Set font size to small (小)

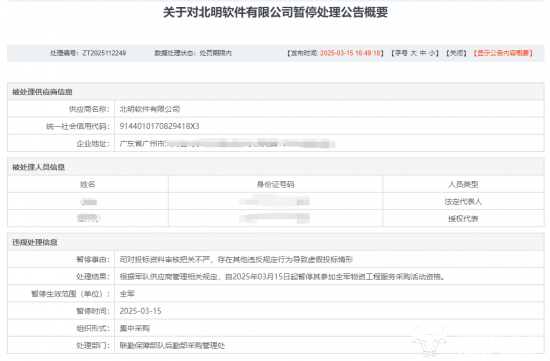432,53
